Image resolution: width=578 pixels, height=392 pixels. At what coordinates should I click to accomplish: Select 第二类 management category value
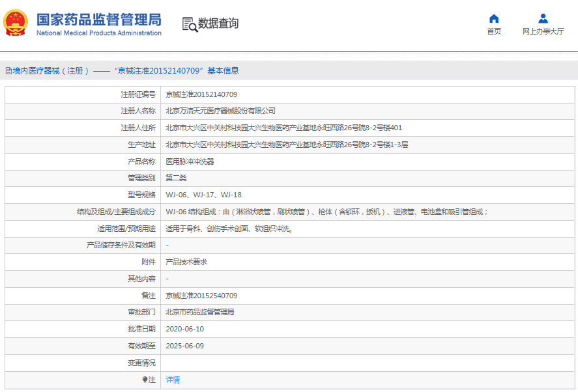[x=176, y=178]
